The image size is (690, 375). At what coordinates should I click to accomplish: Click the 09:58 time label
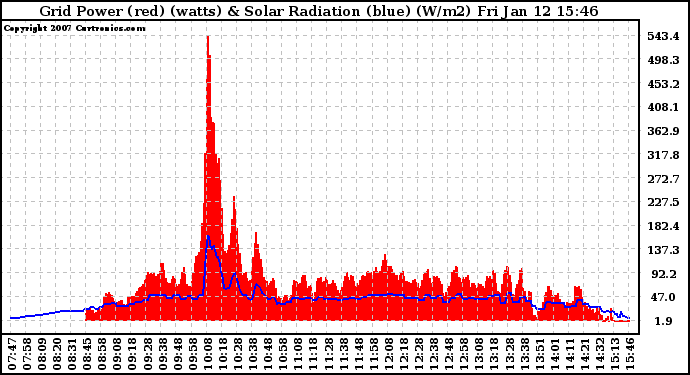193,354
